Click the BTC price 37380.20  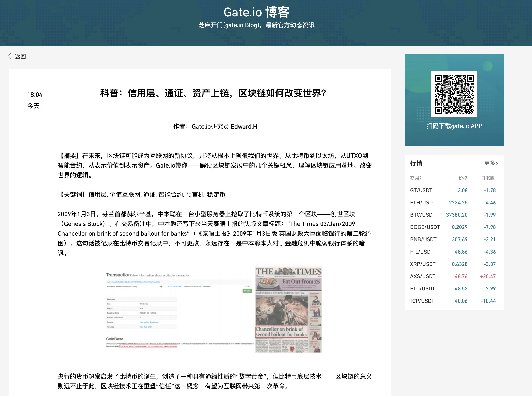click(x=457, y=215)
